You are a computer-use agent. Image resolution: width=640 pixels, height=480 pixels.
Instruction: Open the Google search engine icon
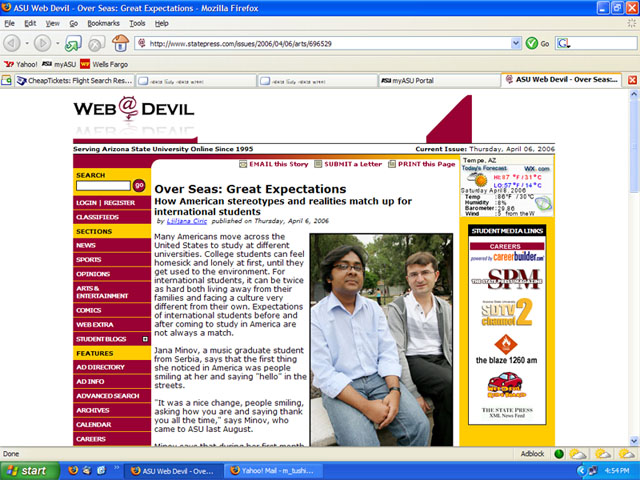563,43
